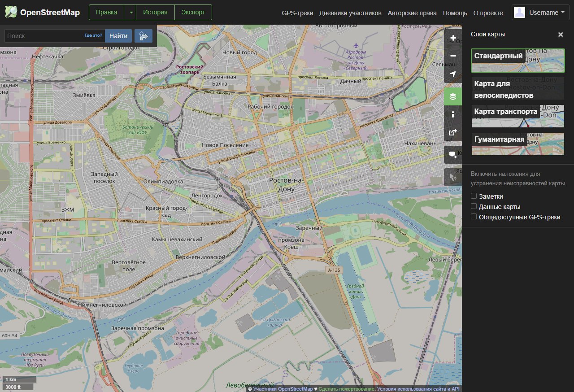Screen dimensions: 574x392
Task: Click the 60Н-54 road shield
Action: 9,335
